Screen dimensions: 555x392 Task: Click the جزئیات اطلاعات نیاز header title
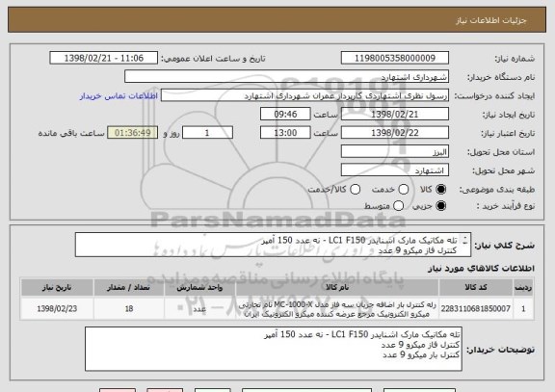(x=491, y=20)
